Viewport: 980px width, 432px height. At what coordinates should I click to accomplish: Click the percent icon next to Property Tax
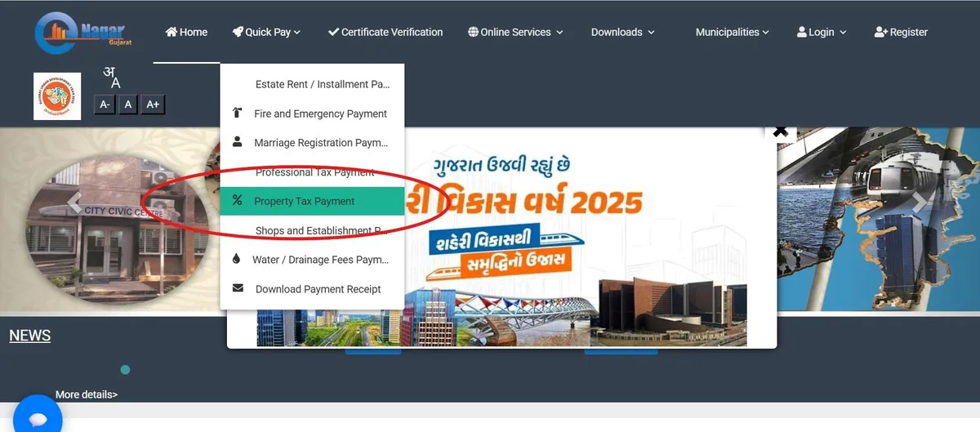pyautogui.click(x=237, y=200)
